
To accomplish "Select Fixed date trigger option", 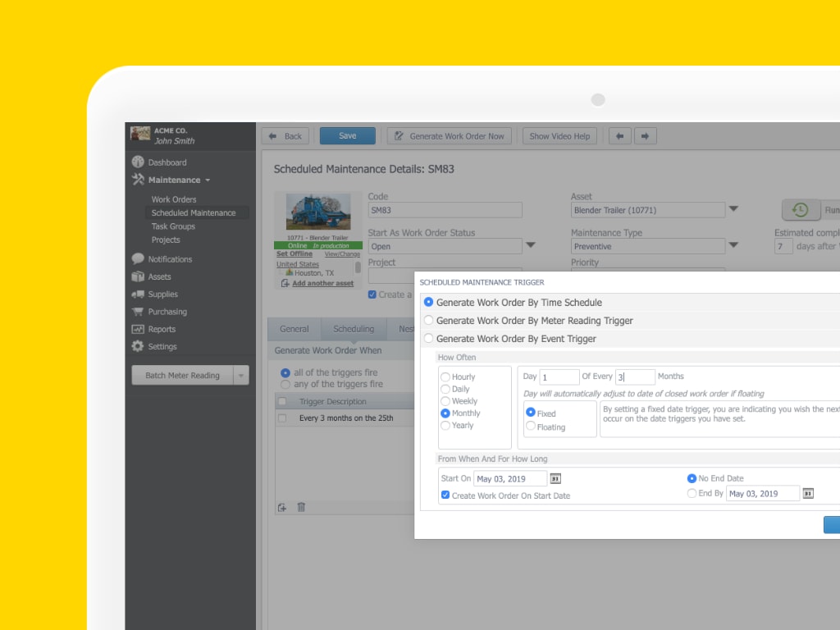I will click(x=531, y=413).
